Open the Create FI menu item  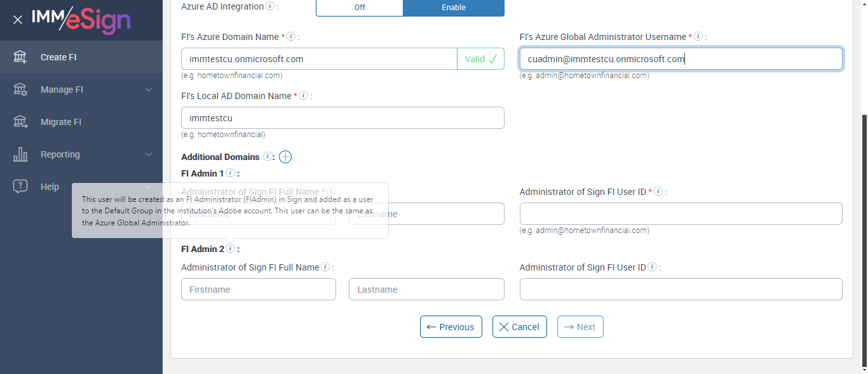[x=58, y=57]
